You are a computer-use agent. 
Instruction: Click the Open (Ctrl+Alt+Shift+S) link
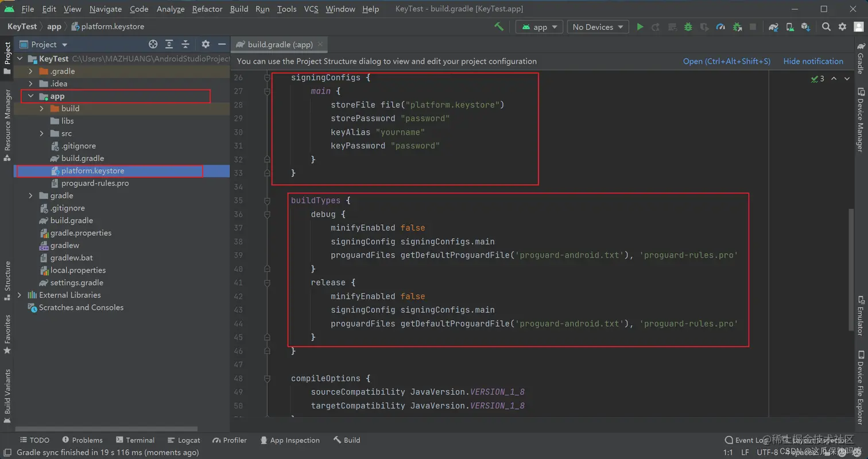tap(727, 61)
